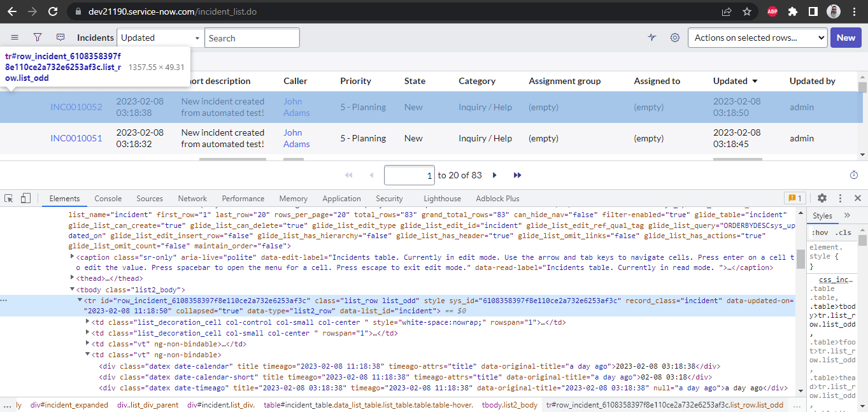This screenshot has height=412, width=868.
Task: Open incident INC0010052 link
Action: 76,107
